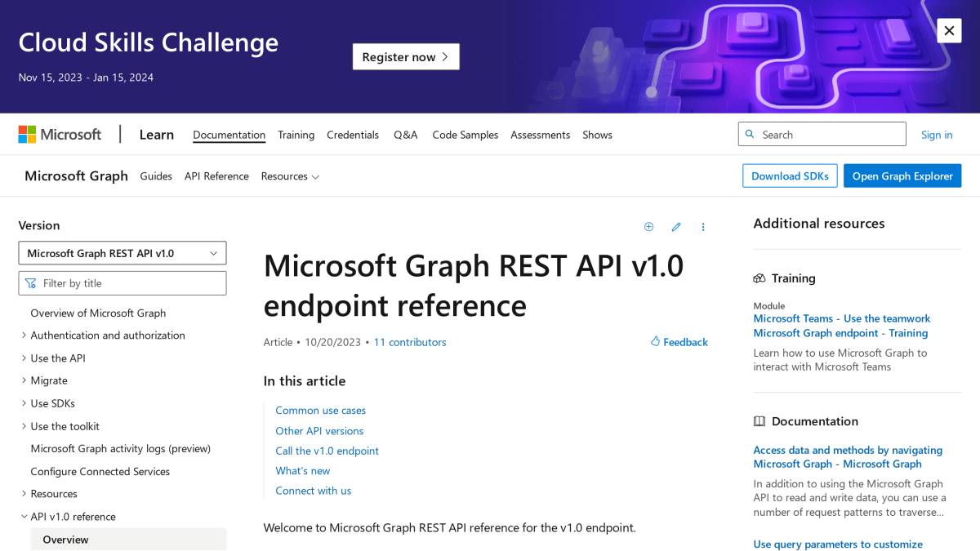This screenshot has width=980, height=551.
Task: Expand the Resources dropdown in top nav
Action: pyautogui.click(x=290, y=176)
